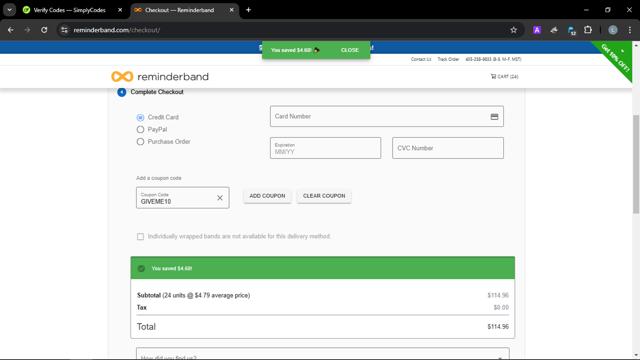Select PayPal payment option

tap(140, 129)
